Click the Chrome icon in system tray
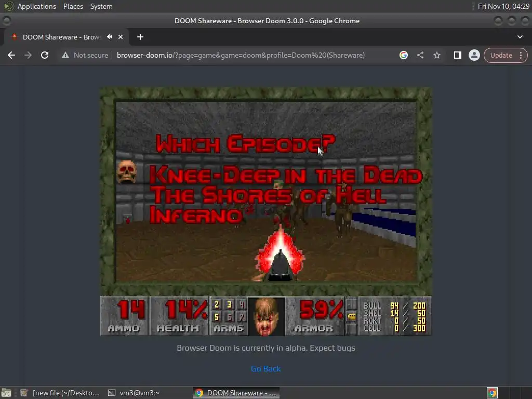Screen dimensions: 532x399 coord(492,393)
